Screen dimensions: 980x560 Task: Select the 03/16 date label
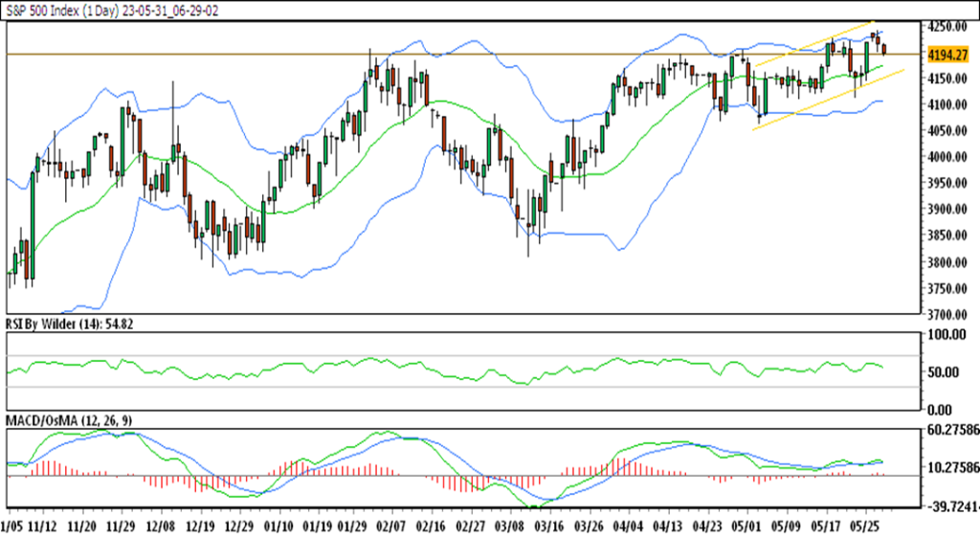pos(548,526)
